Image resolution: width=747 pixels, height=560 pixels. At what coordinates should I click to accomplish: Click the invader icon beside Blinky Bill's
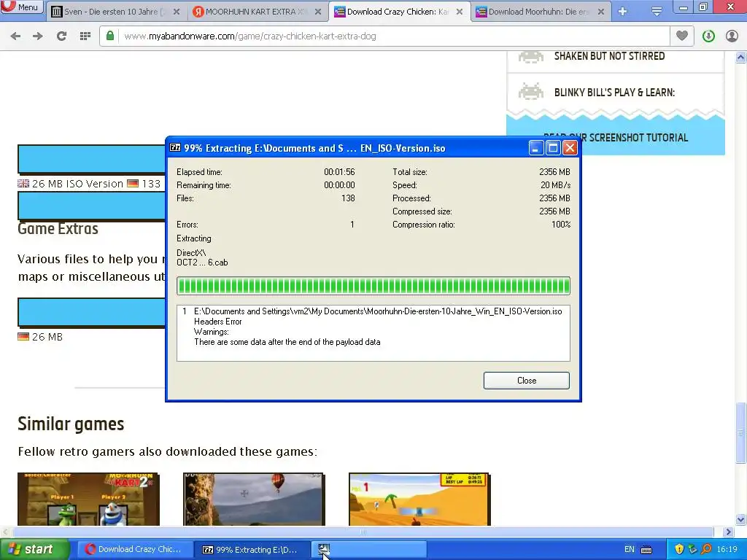point(531,91)
